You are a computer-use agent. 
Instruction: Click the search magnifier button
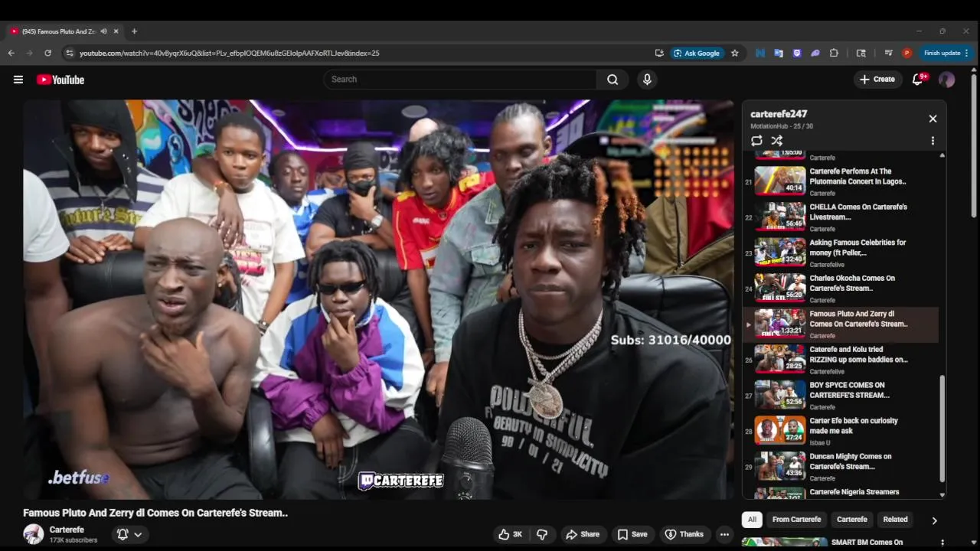[x=612, y=80]
